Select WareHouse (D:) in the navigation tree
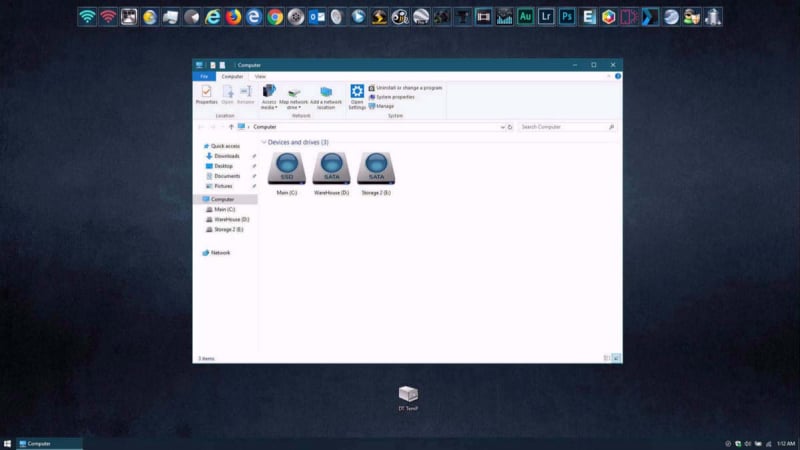 click(x=232, y=219)
